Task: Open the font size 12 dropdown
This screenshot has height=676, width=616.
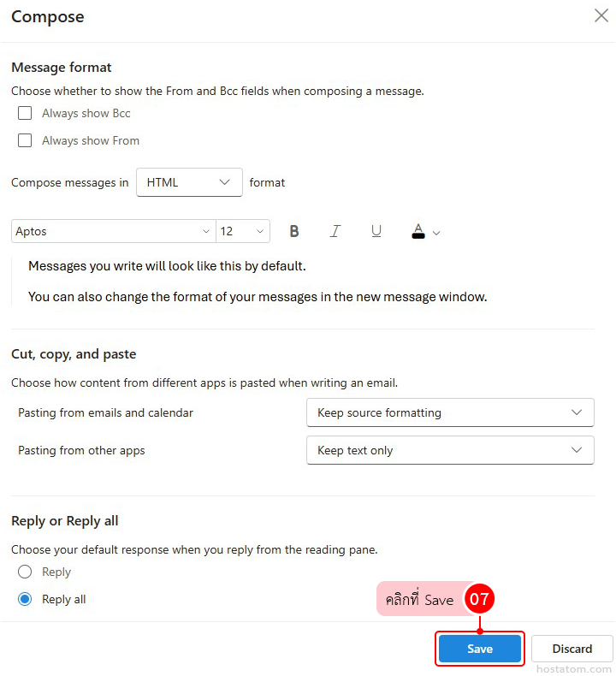Action: tap(243, 232)
